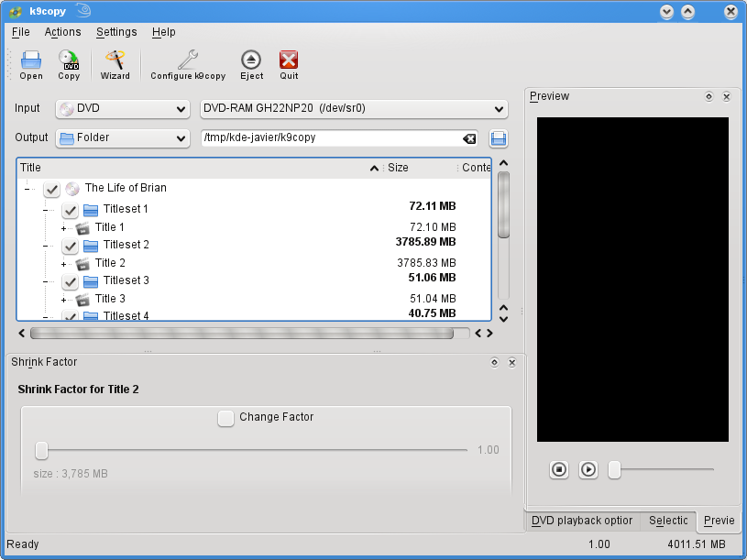The image size is (747, 560).
Task: Click the 4011.51 MB status bar value
Action: click(696, 544)
